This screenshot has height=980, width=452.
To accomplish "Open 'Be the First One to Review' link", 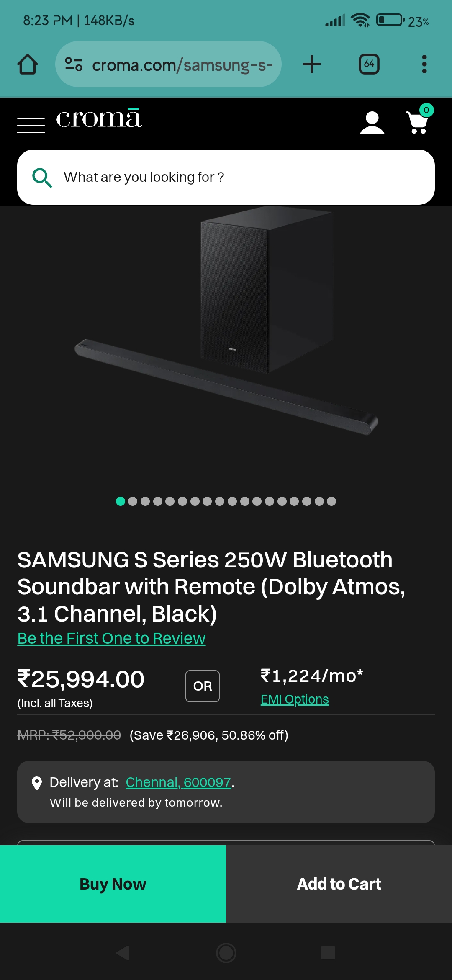I will (111, 638).
